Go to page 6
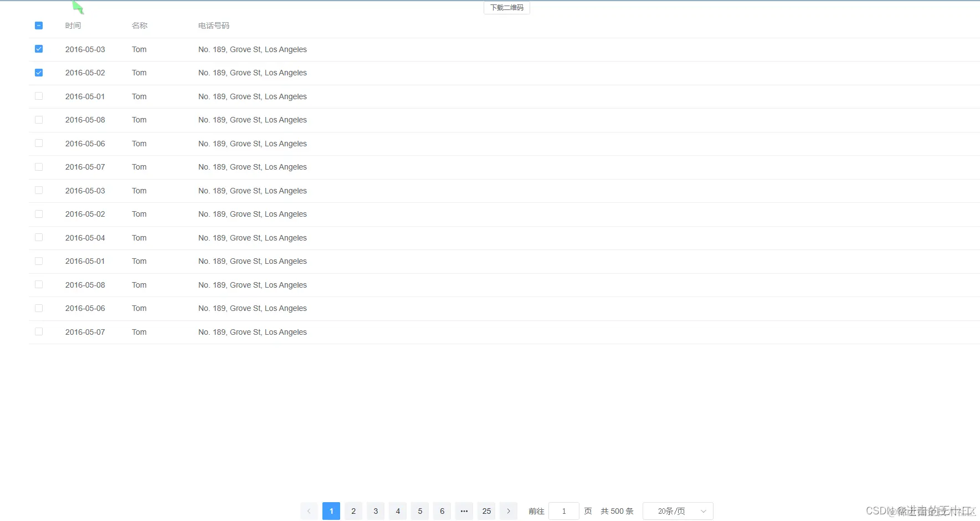The width and height of the screenshot is (980, 521). pos(442,511)
